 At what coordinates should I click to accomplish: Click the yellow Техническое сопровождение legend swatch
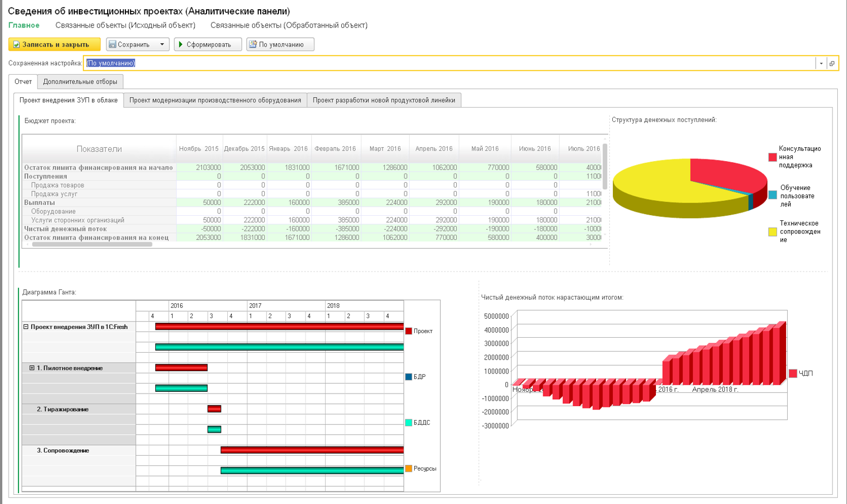772,232
